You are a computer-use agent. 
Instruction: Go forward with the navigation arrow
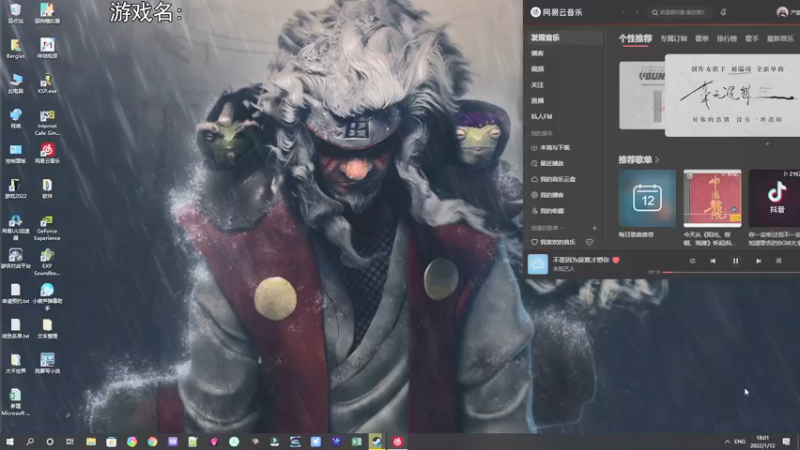[x=637, y=12]
